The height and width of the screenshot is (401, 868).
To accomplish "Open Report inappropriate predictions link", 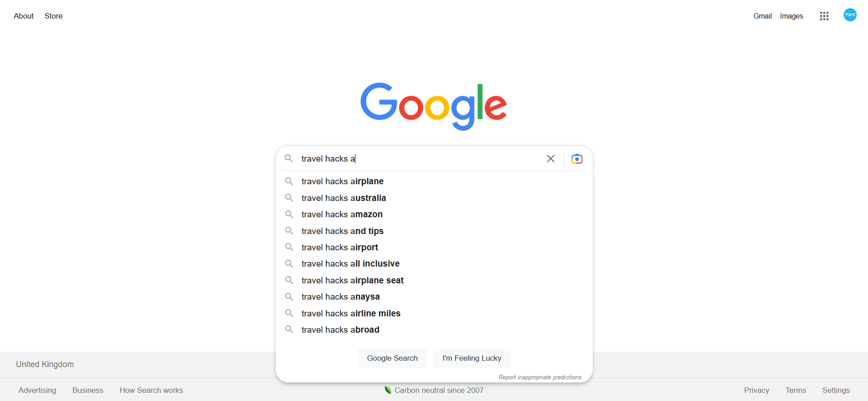I will tap(540, 377).
